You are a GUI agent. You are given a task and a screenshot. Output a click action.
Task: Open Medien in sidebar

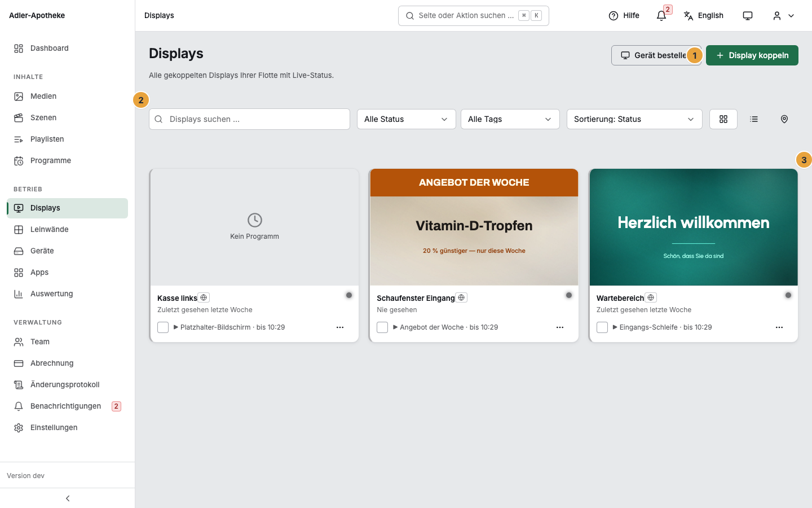[x=68, y=97]
